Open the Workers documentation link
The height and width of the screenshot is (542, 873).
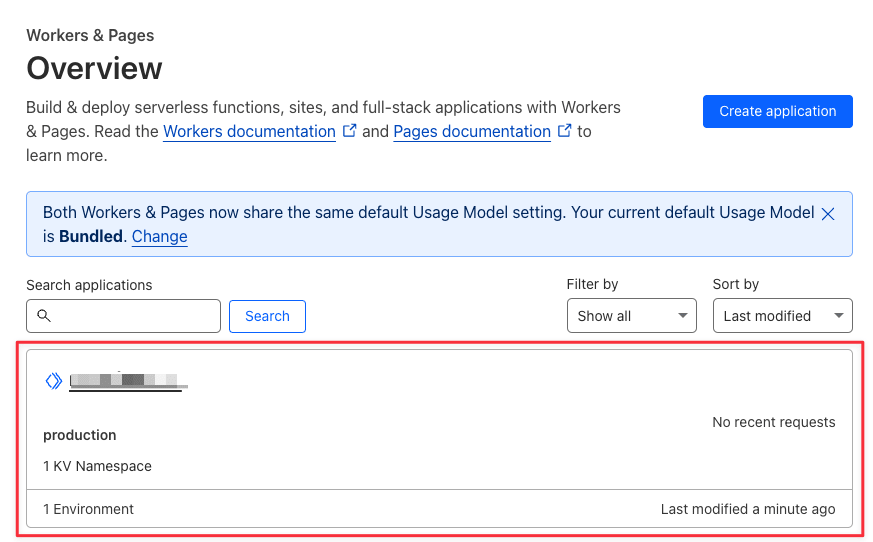pos(249,131)
